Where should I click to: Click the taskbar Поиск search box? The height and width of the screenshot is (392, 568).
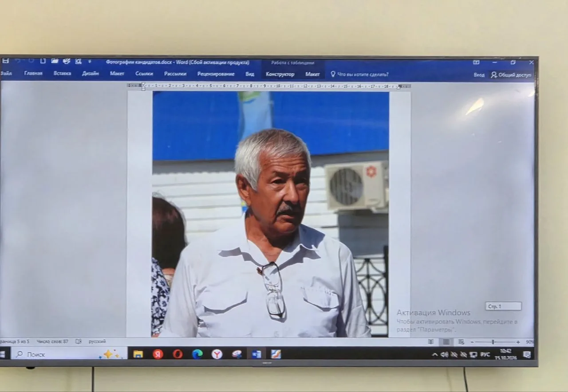[69, 354]
